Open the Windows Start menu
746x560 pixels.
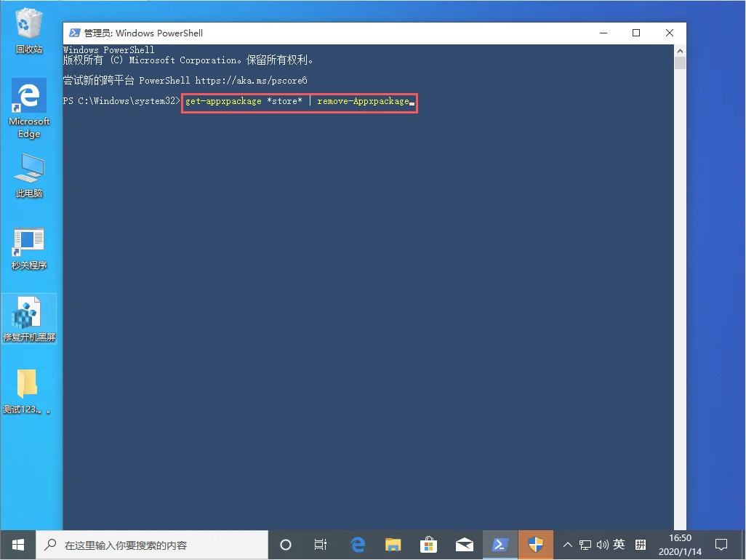(18, 545)
